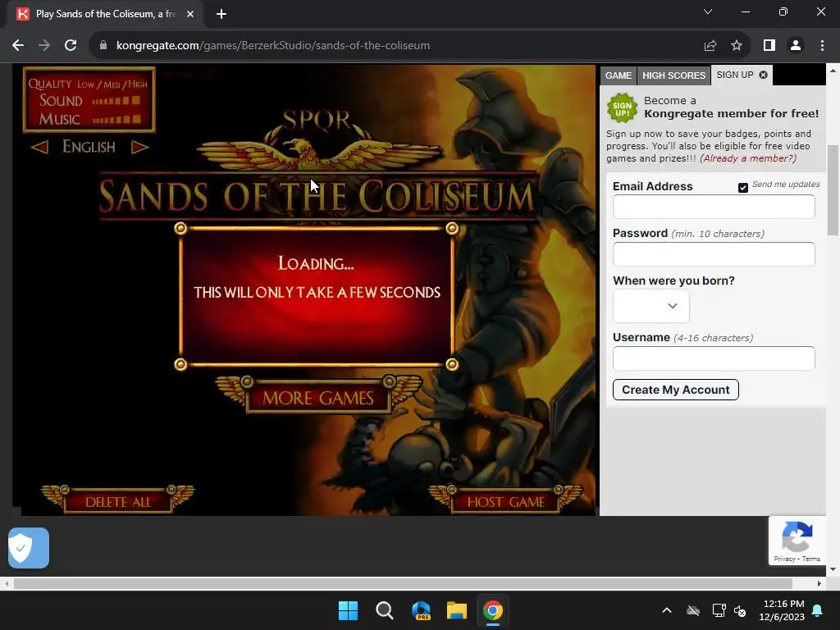Focus the Password field
This screenshot has width=840, height=630.
click(714, 254)
